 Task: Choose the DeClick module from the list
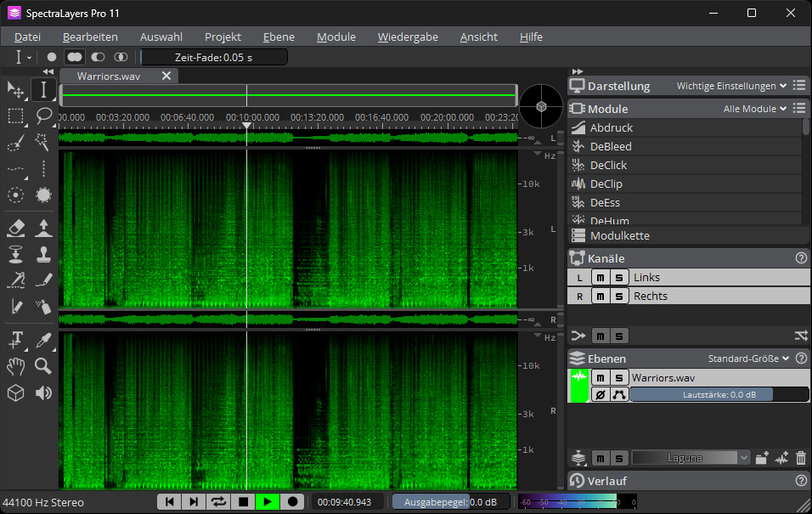(x=609, y=165)
